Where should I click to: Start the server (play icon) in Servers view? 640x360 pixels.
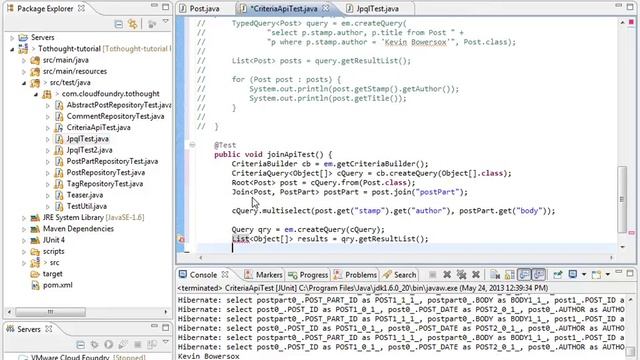coord(109,345)
